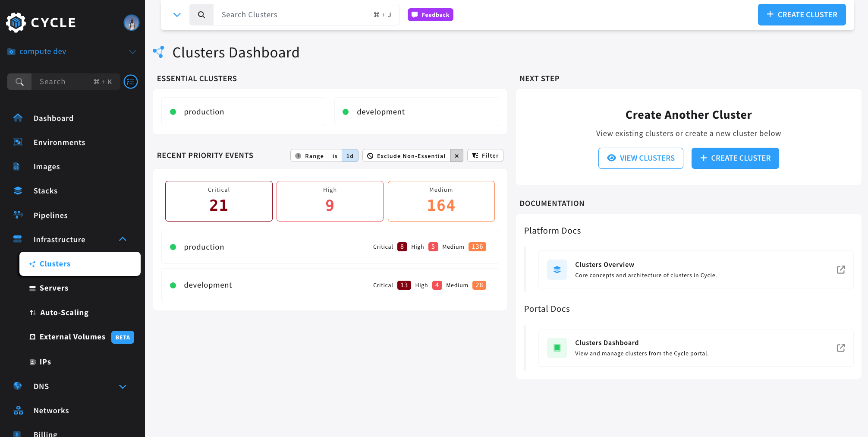
Task: Toggle the Medium severity events card
Action: pyautogui.click(x=441, y=201)
